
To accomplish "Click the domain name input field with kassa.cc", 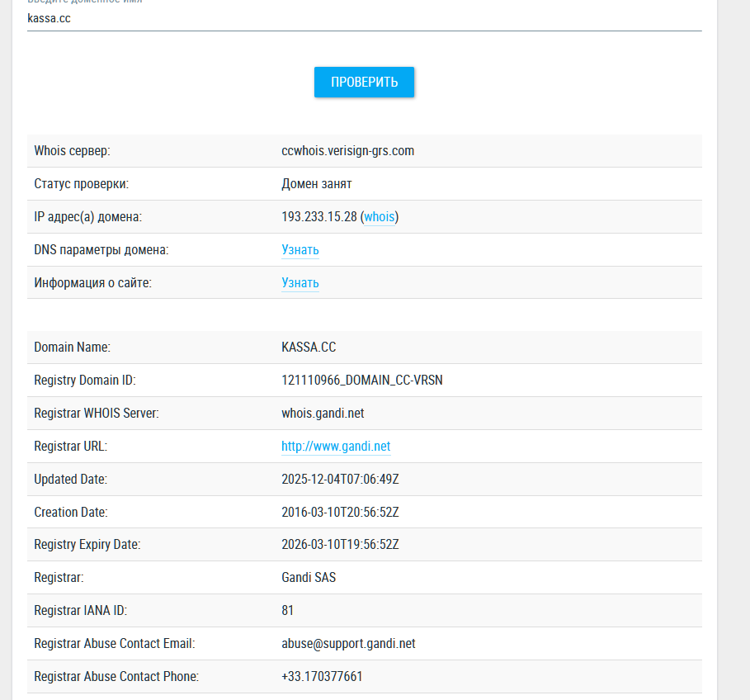I will tap(363, 18).
